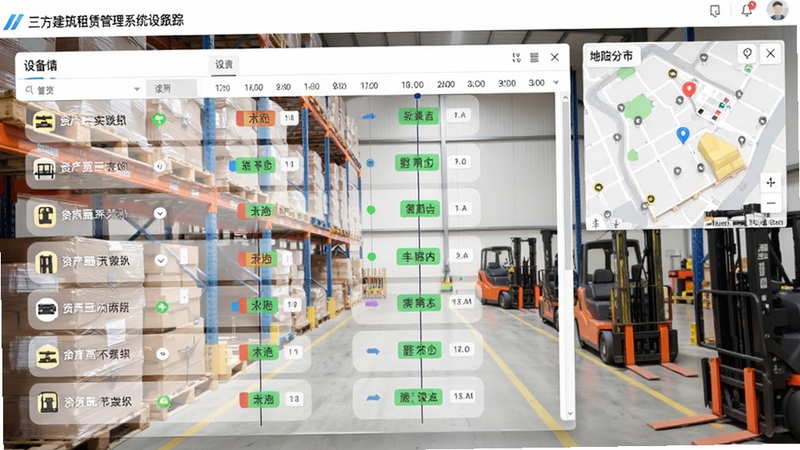Click the blue double-slash app logo
Image resolution: width=800 pixels, height=450 pixels.
click(x=13, y=22)
